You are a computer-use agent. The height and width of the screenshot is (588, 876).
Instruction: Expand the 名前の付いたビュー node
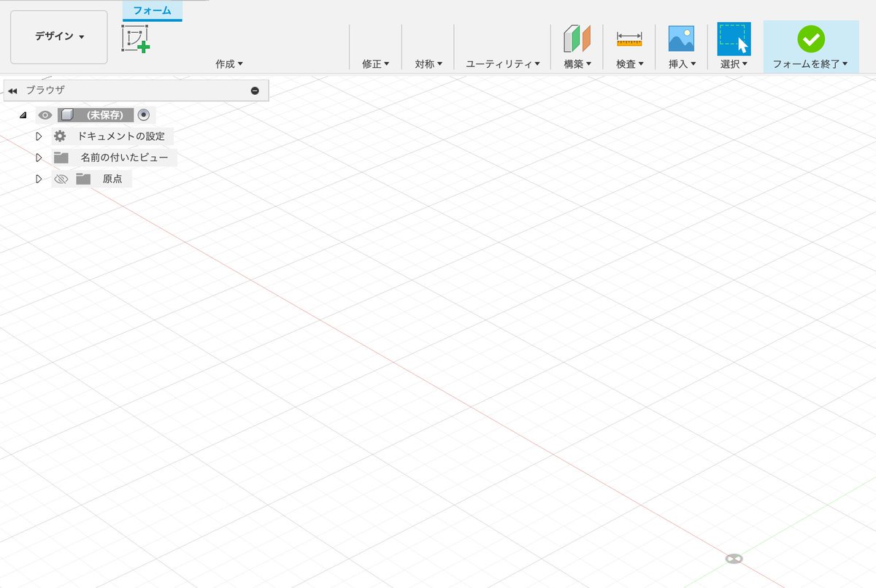tap(39, 158)
